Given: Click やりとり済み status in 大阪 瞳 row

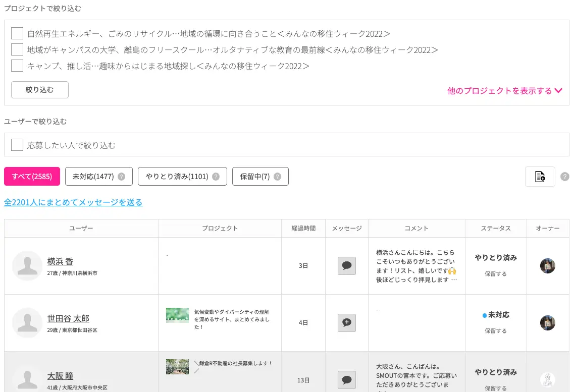Looking at the screenshot, I should 496,372.
